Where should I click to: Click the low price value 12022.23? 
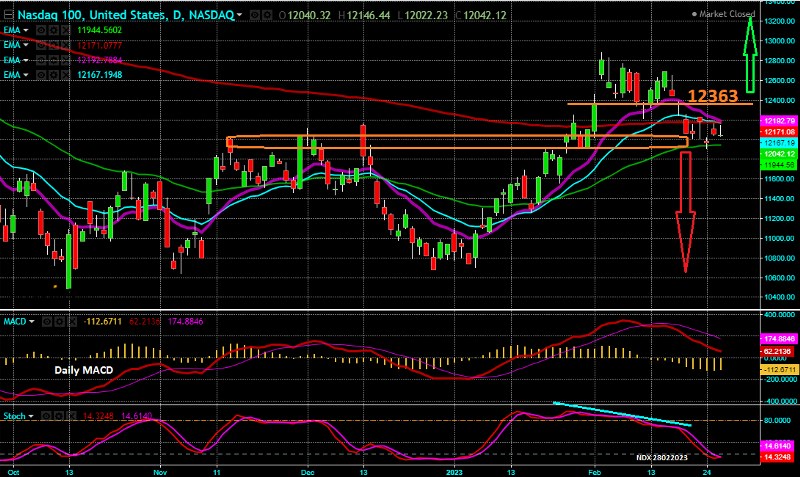pos(427,15)
